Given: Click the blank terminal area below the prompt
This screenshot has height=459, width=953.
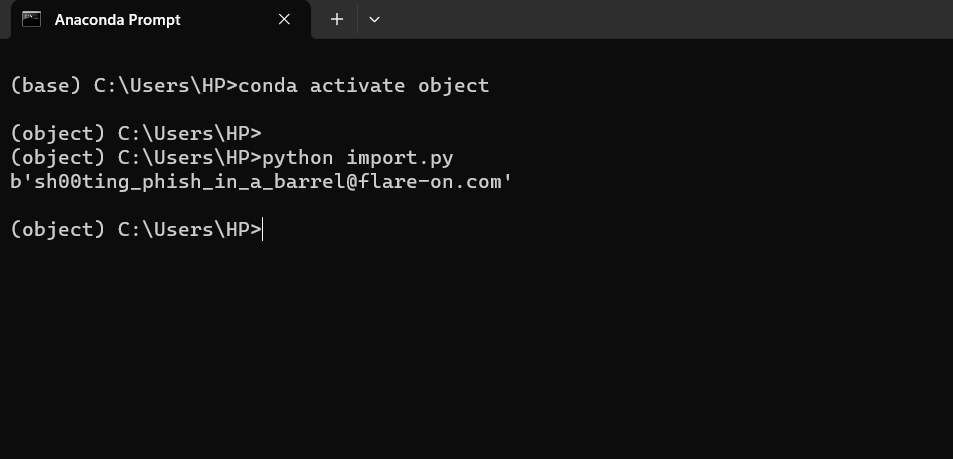Looking at the screenshot, I should [476, 350].
